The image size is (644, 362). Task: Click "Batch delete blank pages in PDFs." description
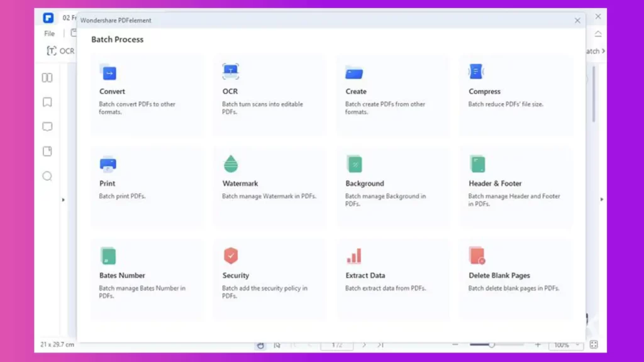514,288
